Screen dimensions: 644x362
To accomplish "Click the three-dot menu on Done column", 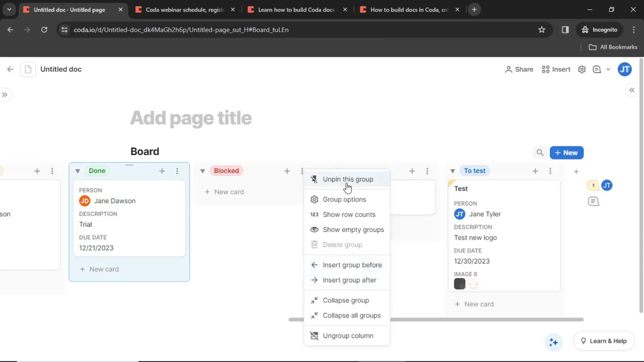I will [177, 171].
